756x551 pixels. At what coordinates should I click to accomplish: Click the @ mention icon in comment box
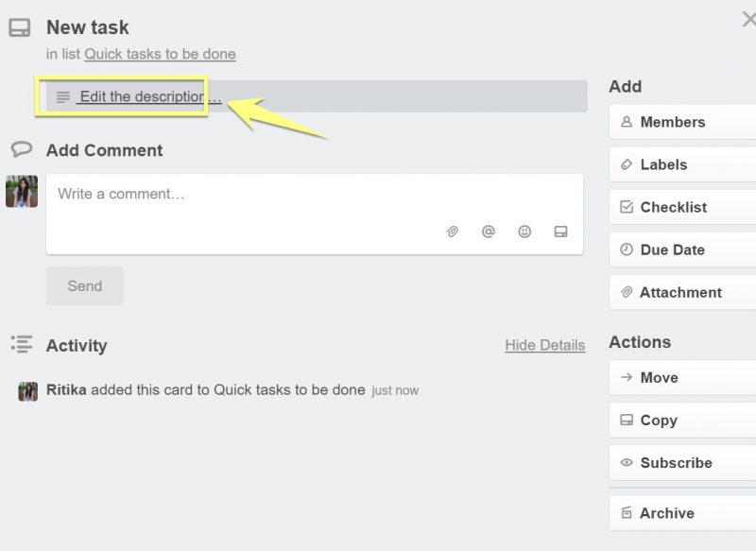click(489, 232)
